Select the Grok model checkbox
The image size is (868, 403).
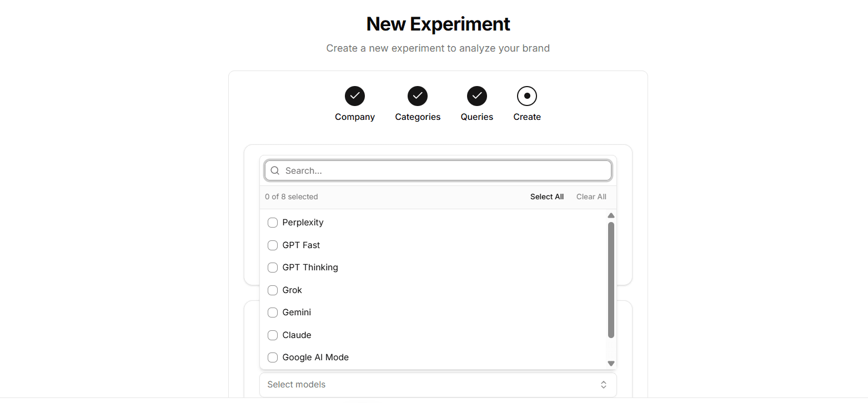coord(273,290)
